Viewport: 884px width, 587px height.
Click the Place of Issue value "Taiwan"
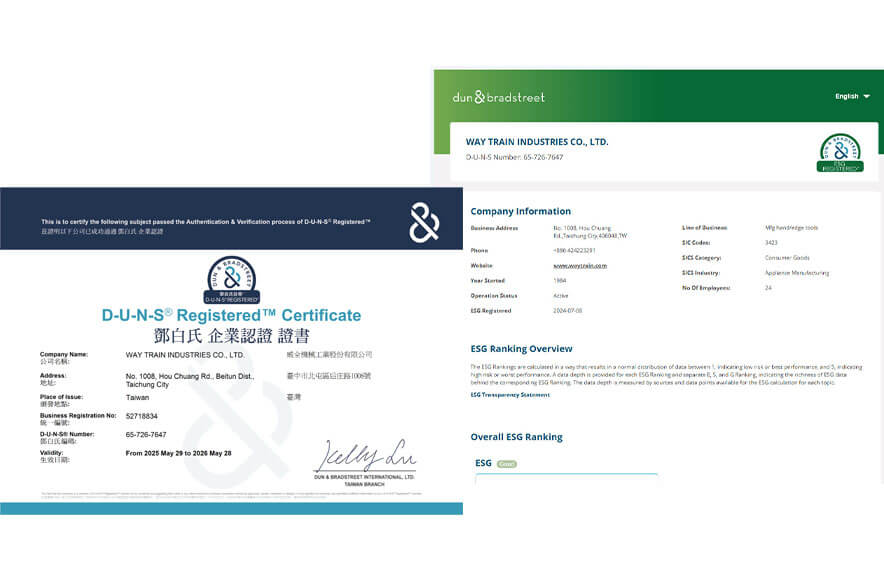coord(138,398)
